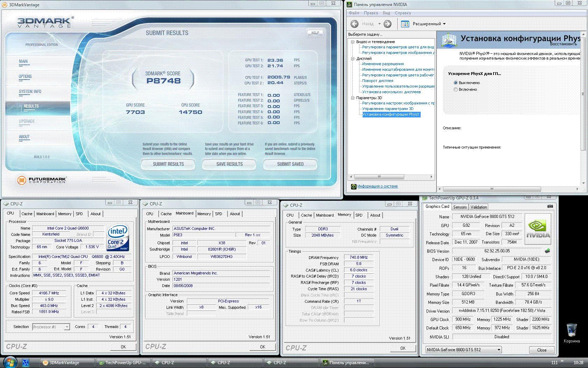588x368 pixels.
Task: Open the Справка menu
Action: [403, 13]
